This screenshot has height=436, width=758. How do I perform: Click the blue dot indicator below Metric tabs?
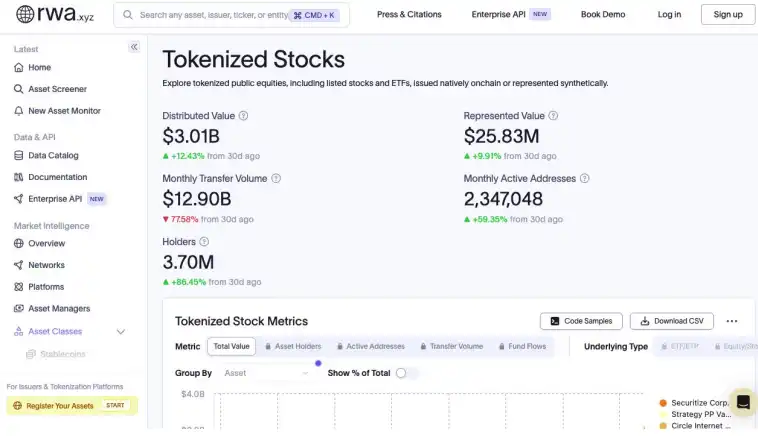click(318, 363)
